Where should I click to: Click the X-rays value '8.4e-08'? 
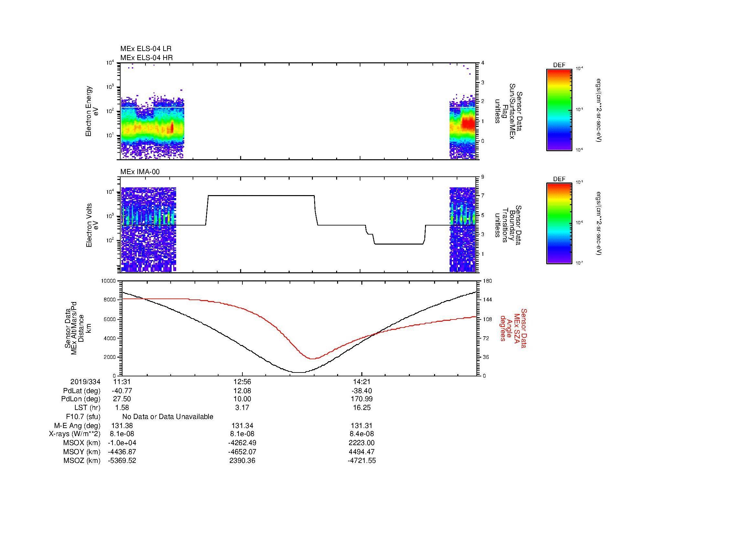pyautogui.click(x=362, y=434)
